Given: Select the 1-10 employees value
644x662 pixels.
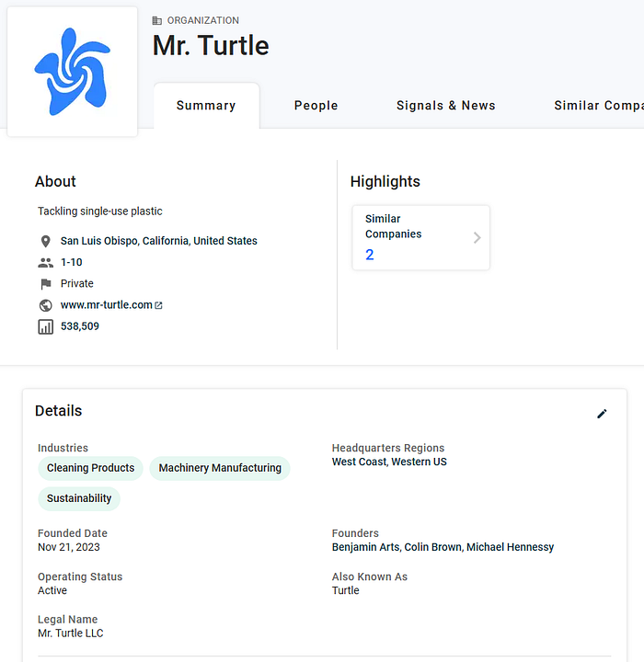Looking at the screenshot, I should tap(72, 262).
